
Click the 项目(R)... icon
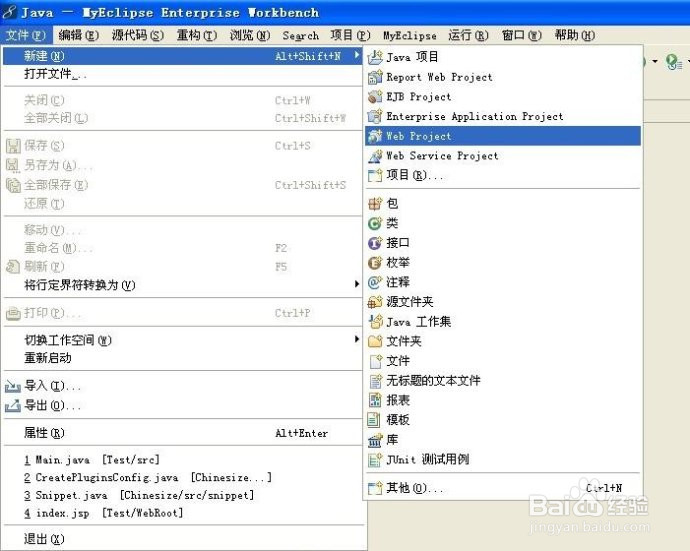click(375, 176)
